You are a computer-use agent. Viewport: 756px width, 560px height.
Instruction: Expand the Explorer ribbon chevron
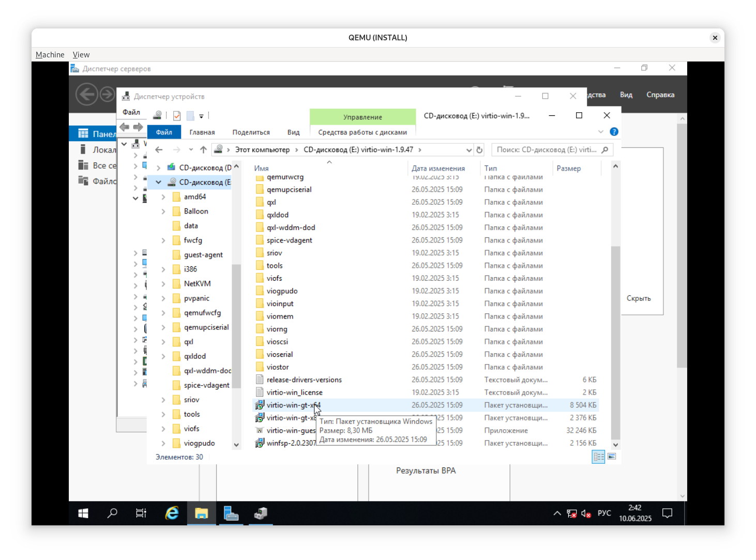[x=601, y=132]
